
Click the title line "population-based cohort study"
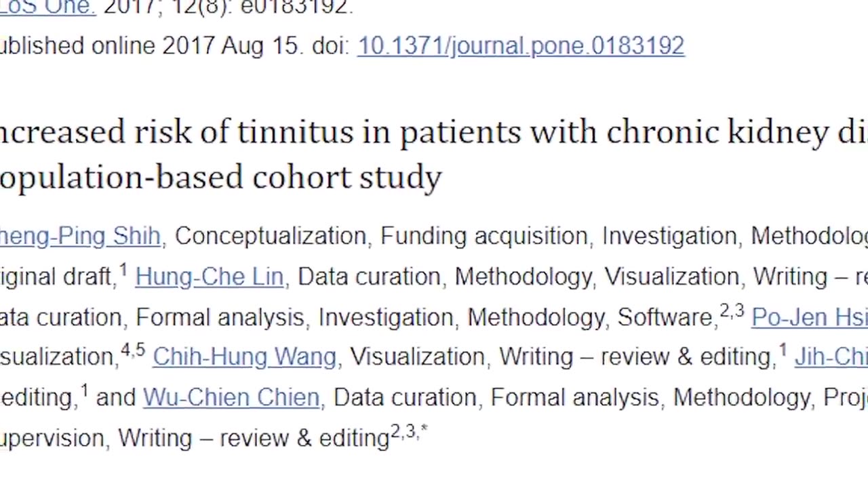pyautogui.click(x=220, y=177)
